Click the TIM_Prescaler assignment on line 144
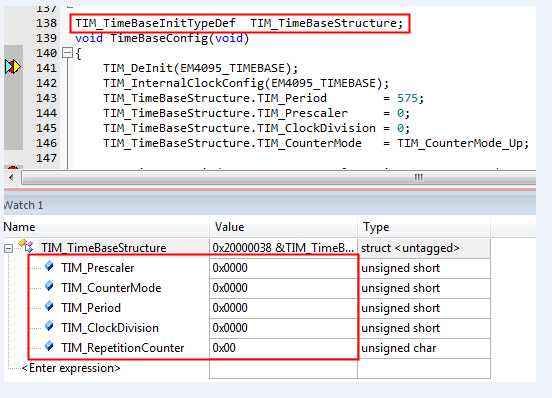The height and width of the screenshot is (398, 552). (257, 113)
